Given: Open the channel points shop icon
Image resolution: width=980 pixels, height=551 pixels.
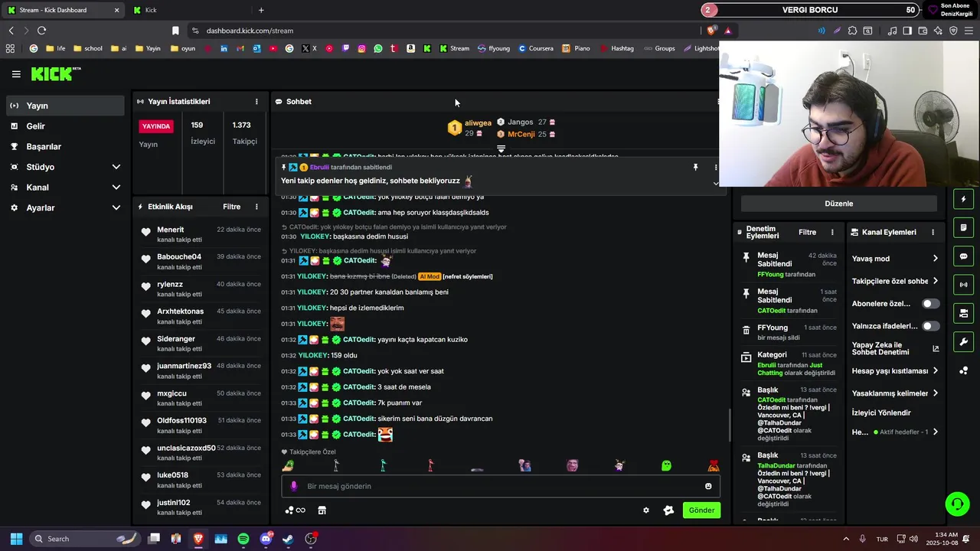Looking at the screenshot, I should [322, 510].
